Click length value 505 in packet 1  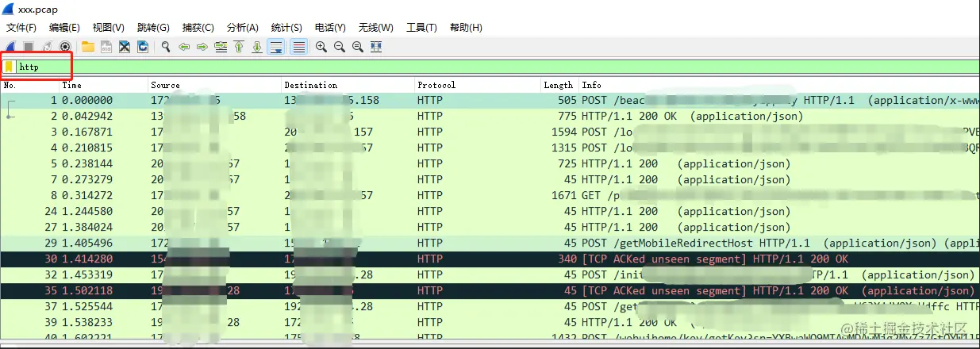click(x=567, y=100)
